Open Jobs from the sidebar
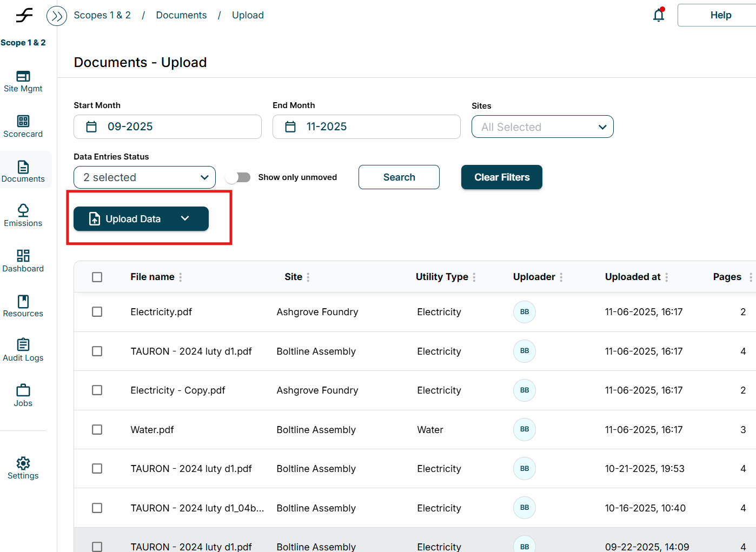The width and height of the screenshot is (756, 552). click(23, 396)
